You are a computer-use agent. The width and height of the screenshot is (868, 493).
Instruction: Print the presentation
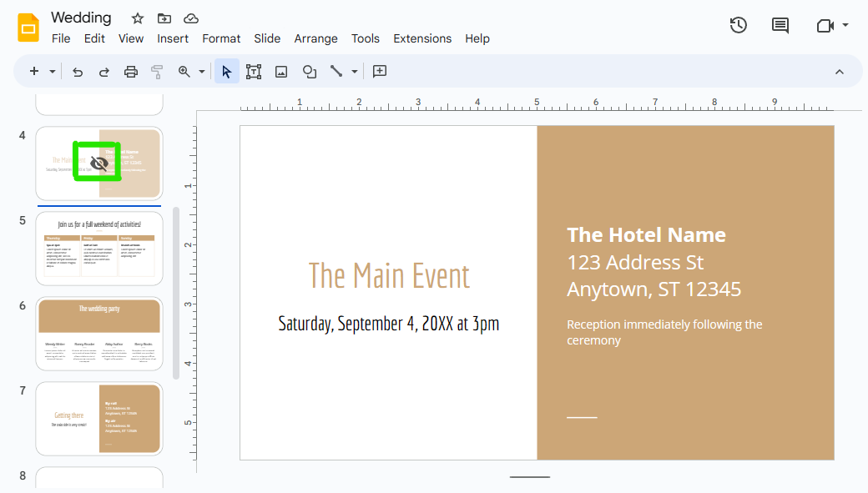[131, 72]
